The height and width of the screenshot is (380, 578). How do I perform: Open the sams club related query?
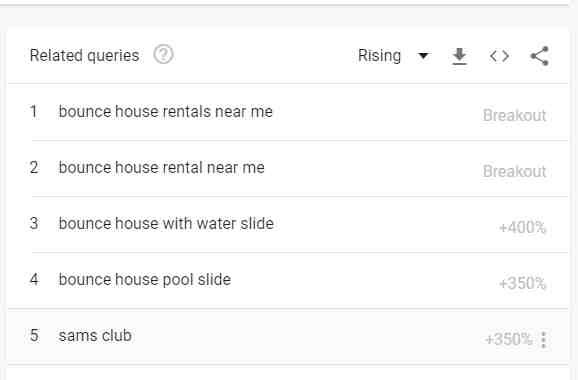click(95, 335)
